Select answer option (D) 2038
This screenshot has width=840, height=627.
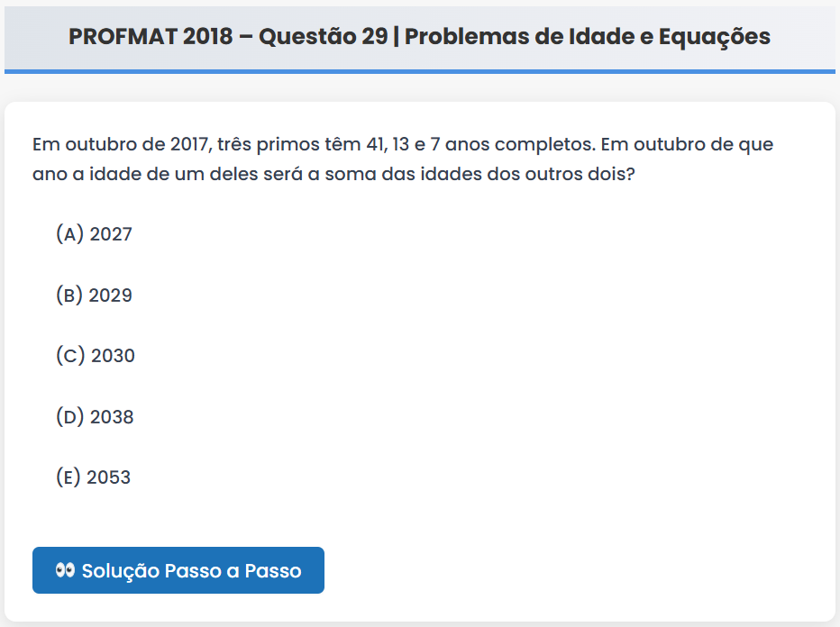95,417
